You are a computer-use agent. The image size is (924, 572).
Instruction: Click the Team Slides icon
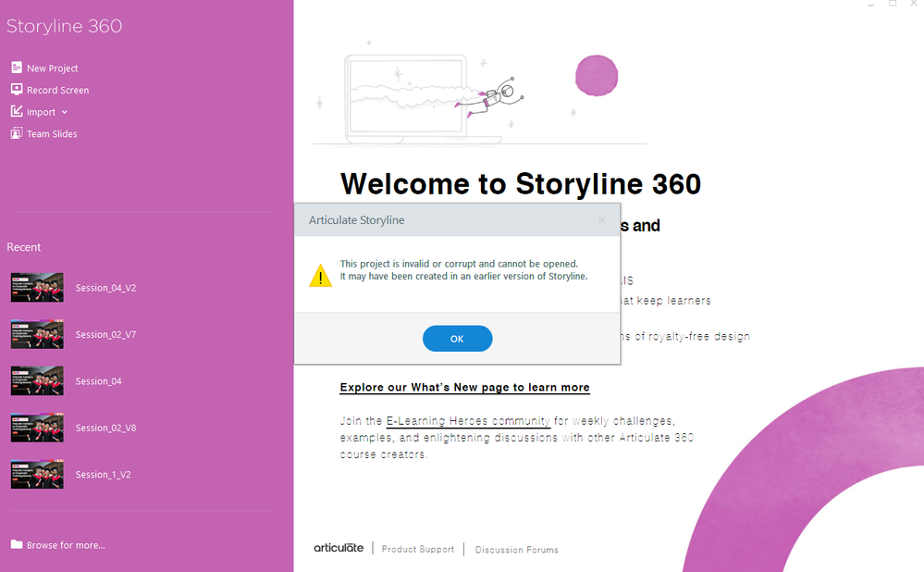click(x=17, y=133)
